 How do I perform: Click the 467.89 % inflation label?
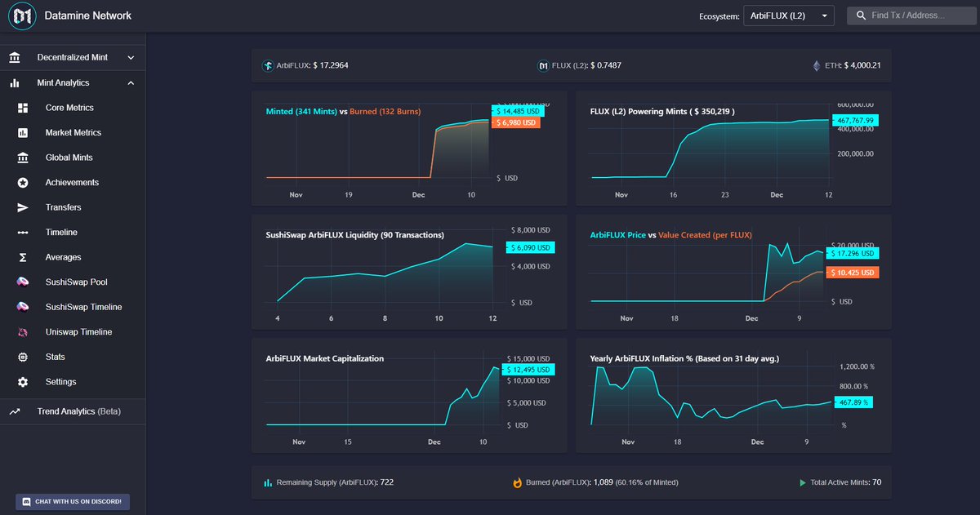click(x=853, y=402)
